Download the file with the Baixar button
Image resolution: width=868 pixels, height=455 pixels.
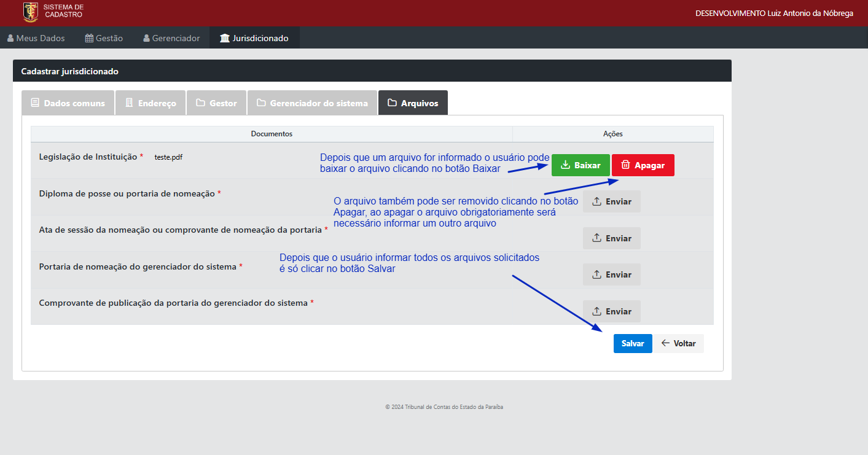[581, 165]
